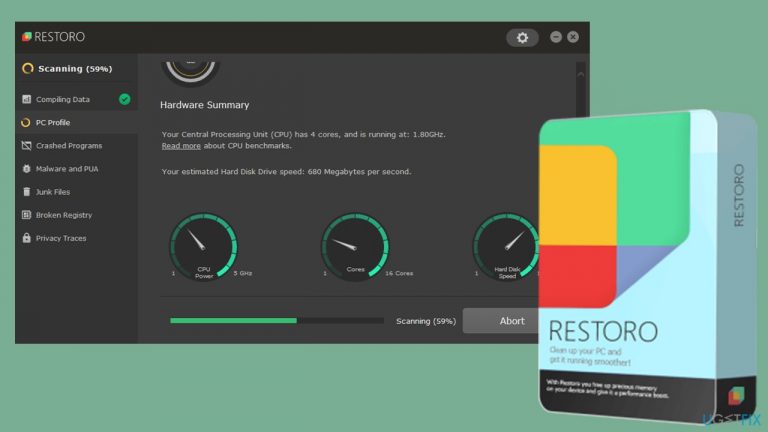
Task: Click the green Compiling Data checkmark
Action: pos(124,99)
